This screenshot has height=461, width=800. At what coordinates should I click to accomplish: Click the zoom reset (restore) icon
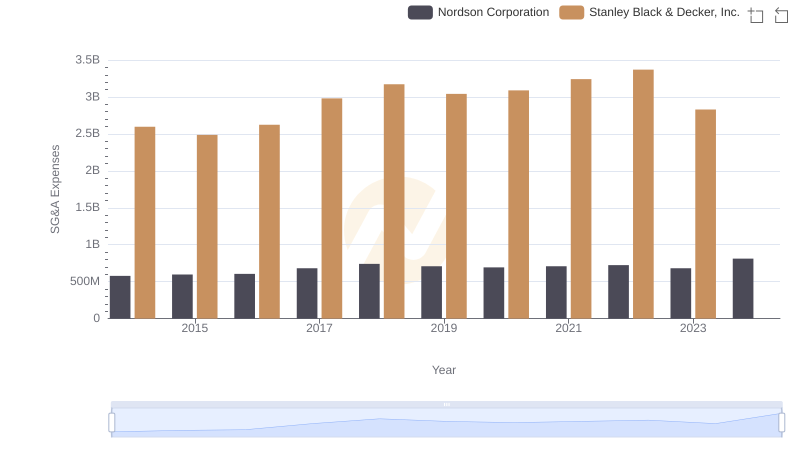coord(781,15)
